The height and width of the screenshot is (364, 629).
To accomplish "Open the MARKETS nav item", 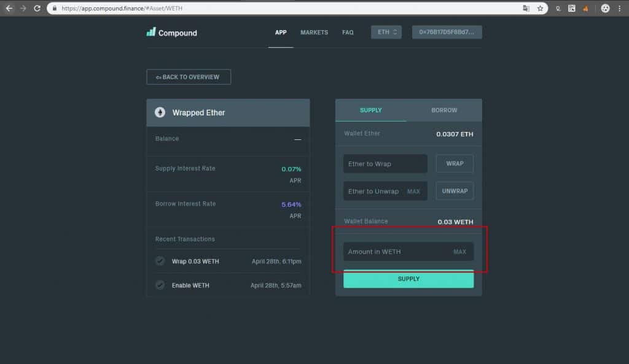I will pos(314,33).
